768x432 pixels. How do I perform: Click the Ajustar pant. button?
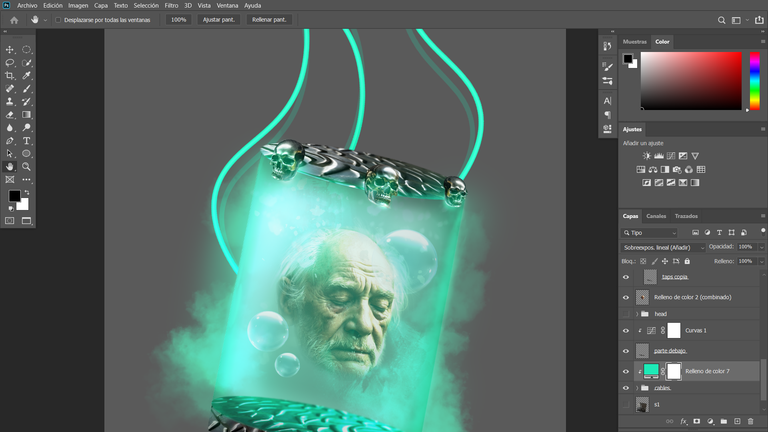click(x=219, y=20)
